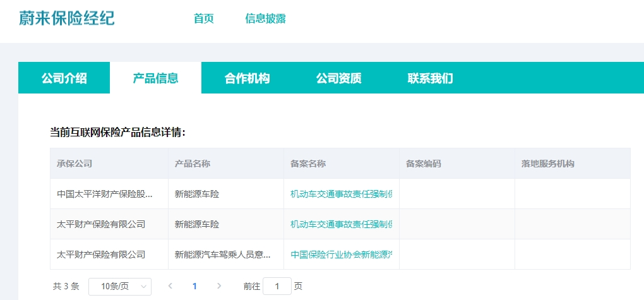Image resolution: width=644 pixels, height=300 pixels.
Task: Click the next page arrow
Action: tap(219, 286)
